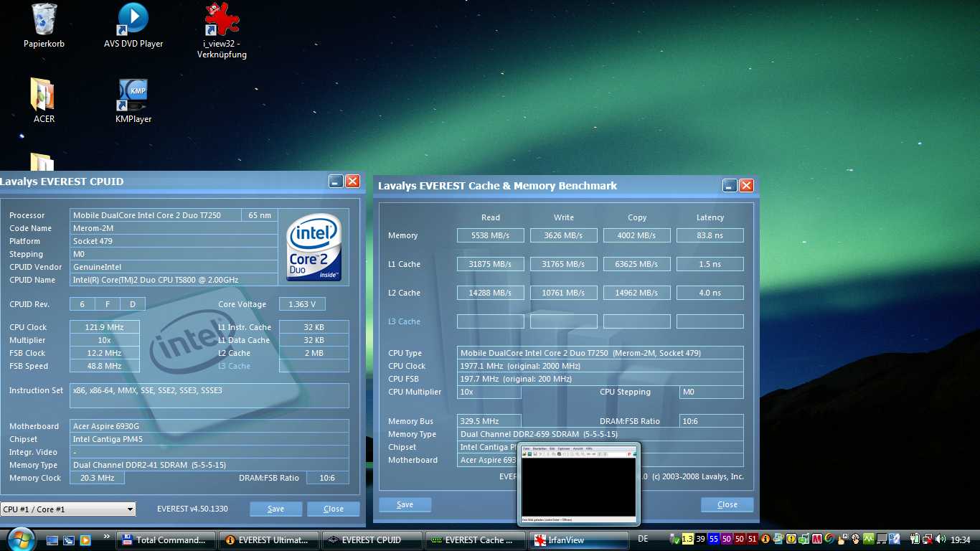
Task: Click the L1 Cache Copy value 63625 MB/s
Action: 637,264
